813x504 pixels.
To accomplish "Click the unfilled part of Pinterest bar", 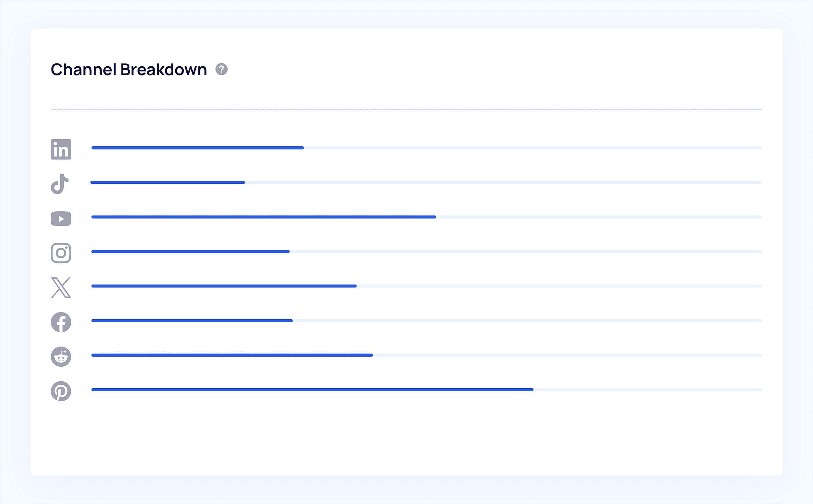I will [x=648, y=390].
